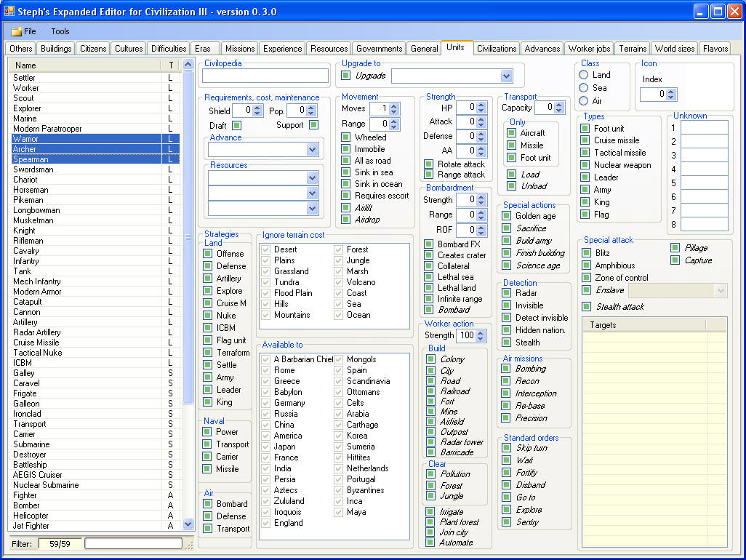Click in the Civilopedia text field

coord(265,76)
